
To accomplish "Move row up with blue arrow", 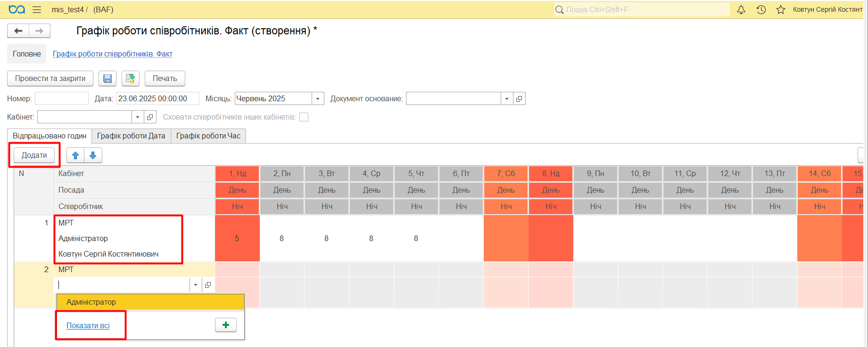I will click(75, 155).
